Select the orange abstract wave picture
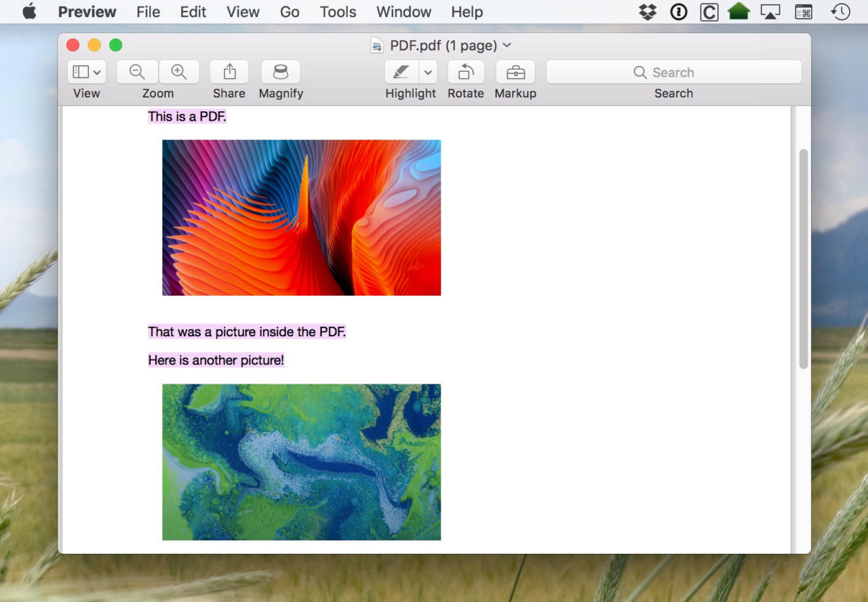 coord(301,218)
